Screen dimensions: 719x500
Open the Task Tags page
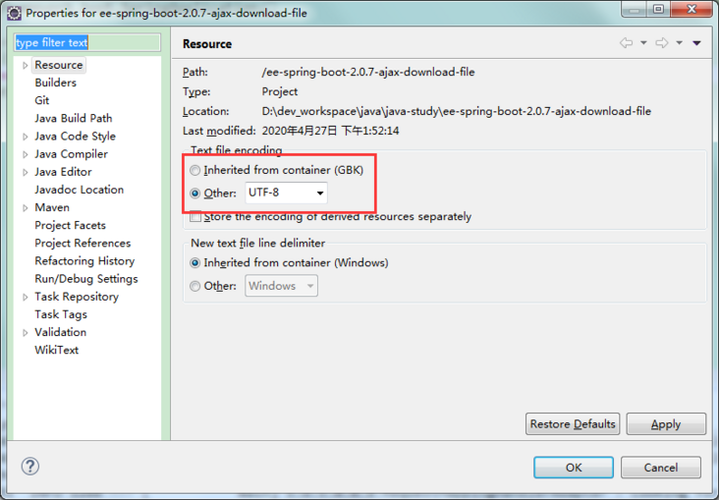pyautogui.click(x=61, y=315)
